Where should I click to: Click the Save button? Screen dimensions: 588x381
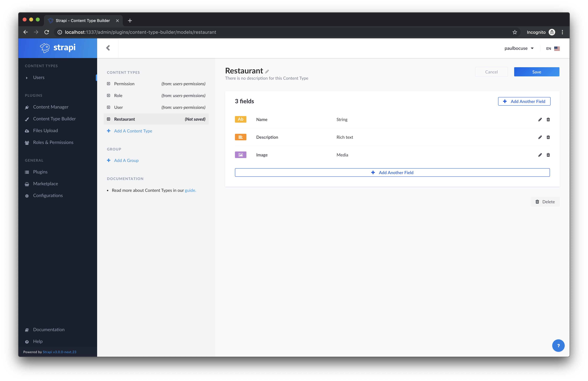(536, 72)
